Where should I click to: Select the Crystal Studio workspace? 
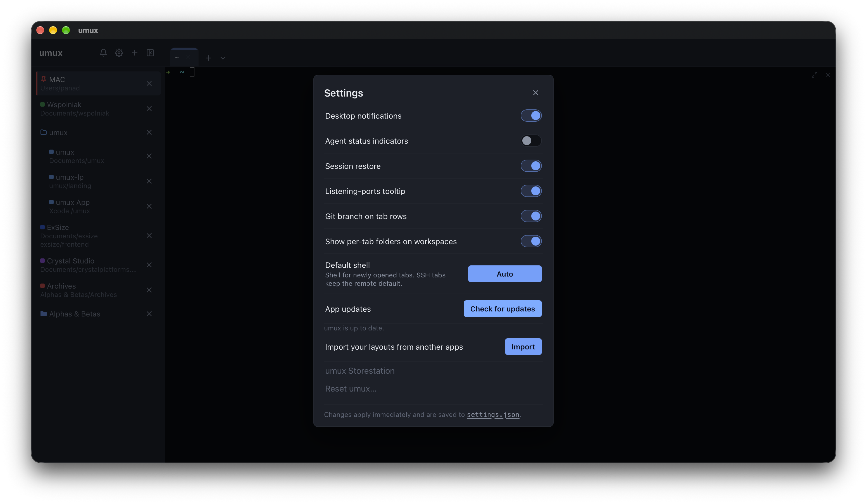(98, 265)
